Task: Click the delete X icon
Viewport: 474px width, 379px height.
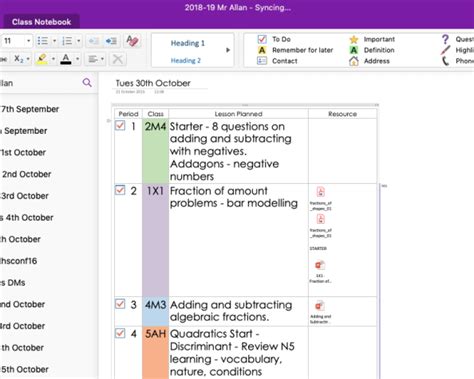Action: point(117,59)
